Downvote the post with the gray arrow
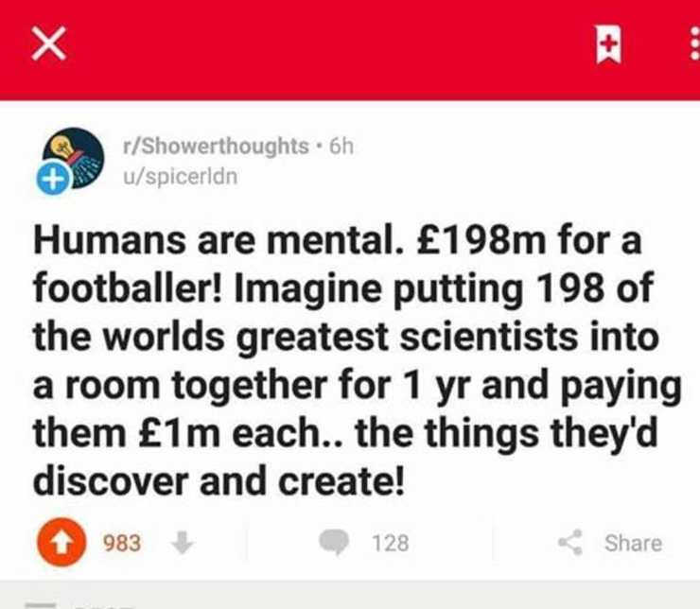 [183, 542]
